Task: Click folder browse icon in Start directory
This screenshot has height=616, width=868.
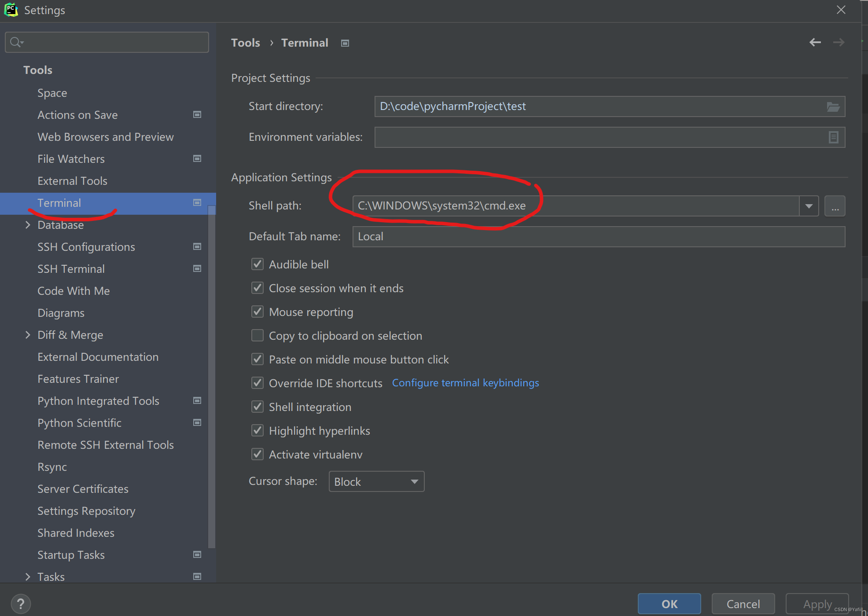Action: tap(833, 106)
